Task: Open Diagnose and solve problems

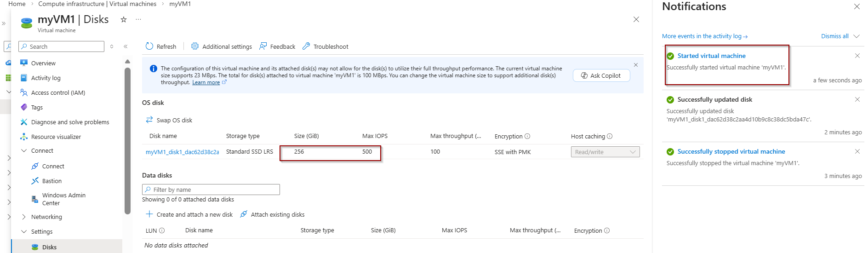Action: [70, 122]
